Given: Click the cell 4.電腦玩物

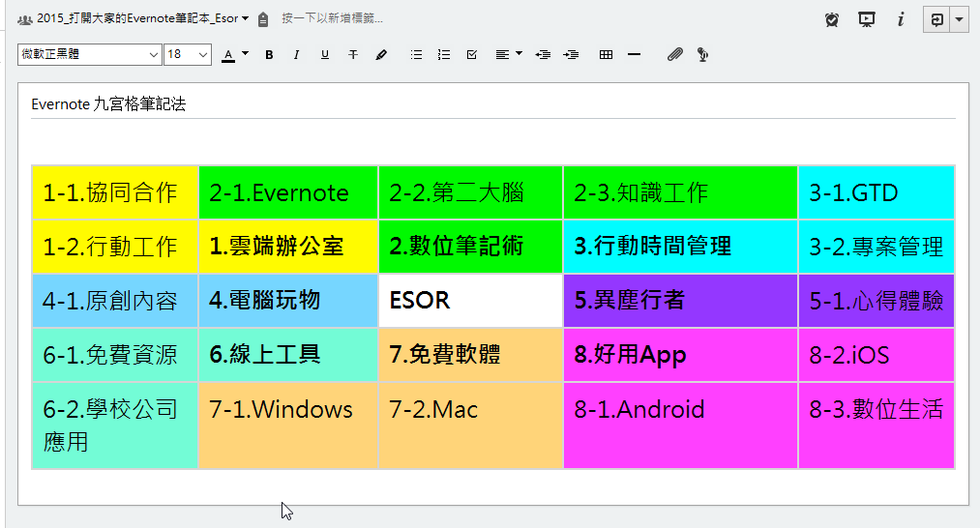Looking at the screenshot, I should pyautogui.click(x=288, y=301).
